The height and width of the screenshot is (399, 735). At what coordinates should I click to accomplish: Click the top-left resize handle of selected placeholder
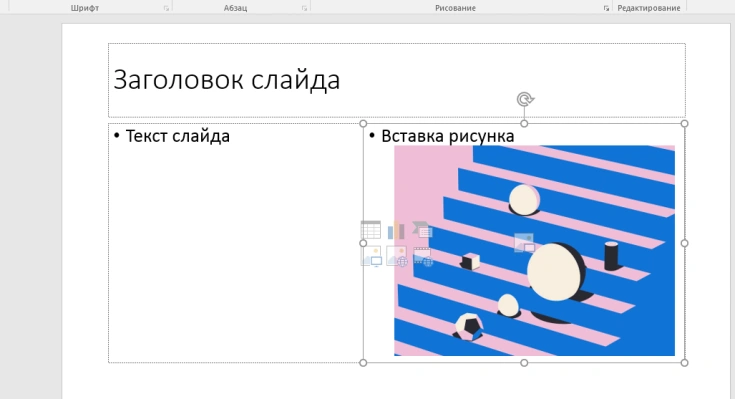coord(363,124)
